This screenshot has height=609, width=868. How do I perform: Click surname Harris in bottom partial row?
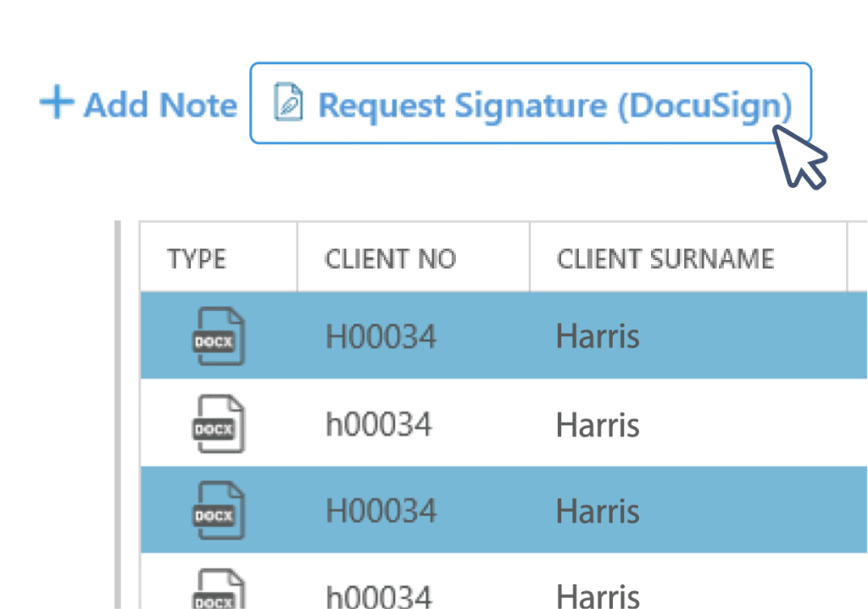[598, 596]
